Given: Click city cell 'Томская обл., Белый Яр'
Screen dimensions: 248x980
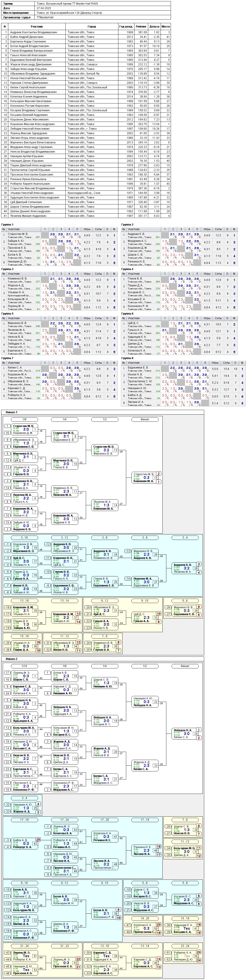Looking at the screenshot, I should [x=83, y=73].
